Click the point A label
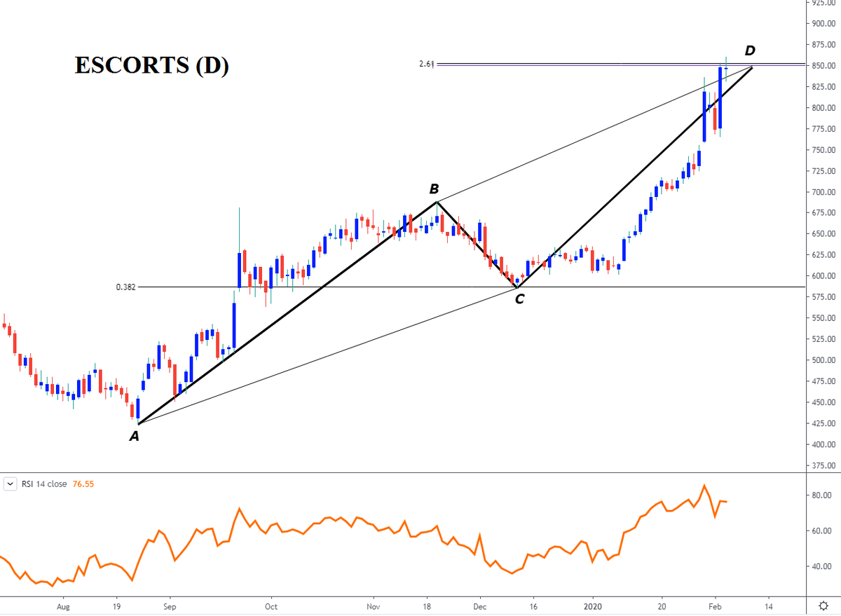The image size is (841, 616). (x=135, y=437)
